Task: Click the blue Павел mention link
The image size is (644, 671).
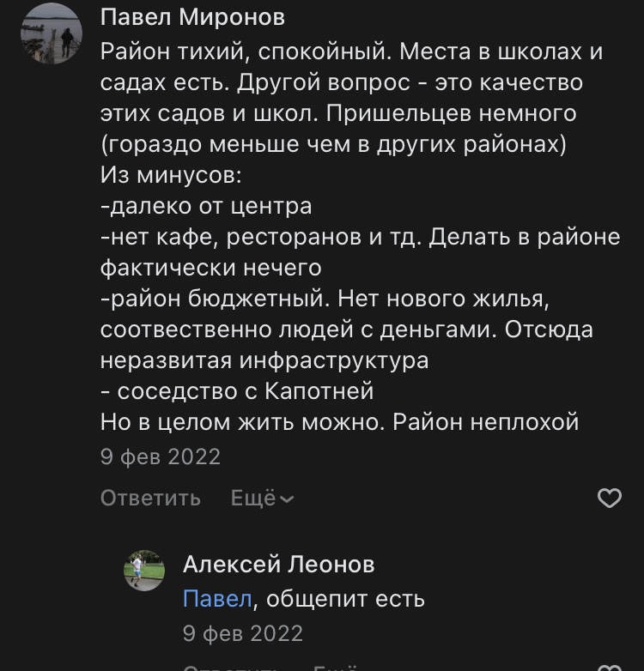Action: (x=217, y=599)
